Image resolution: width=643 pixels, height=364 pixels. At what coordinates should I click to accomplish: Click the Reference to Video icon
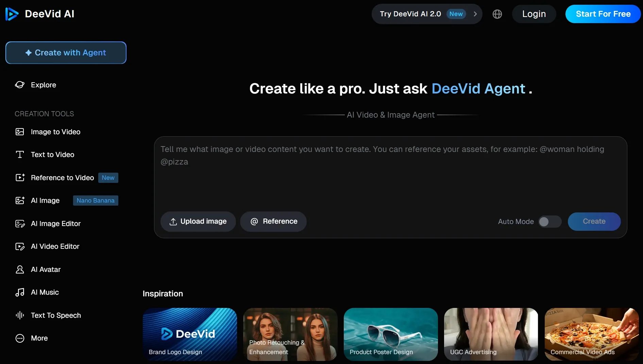click(x=20, y=177)
